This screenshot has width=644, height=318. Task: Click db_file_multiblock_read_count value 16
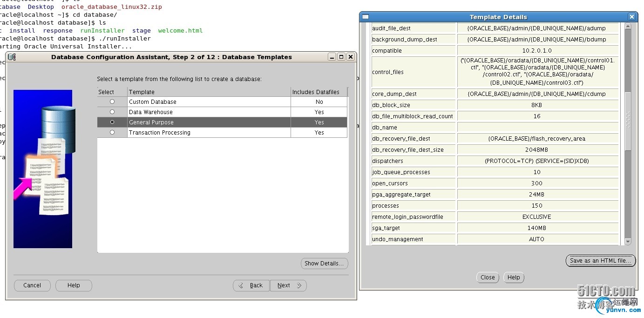tap(537, 116)
